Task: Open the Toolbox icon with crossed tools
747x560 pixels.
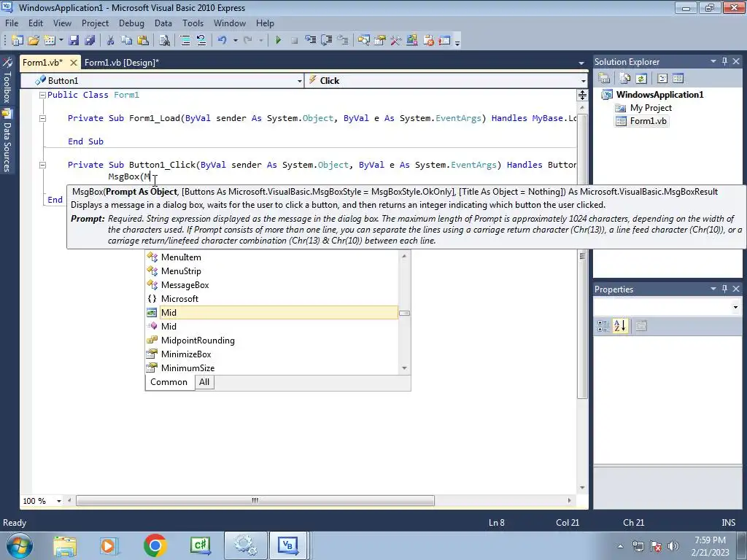Action: 396,41
